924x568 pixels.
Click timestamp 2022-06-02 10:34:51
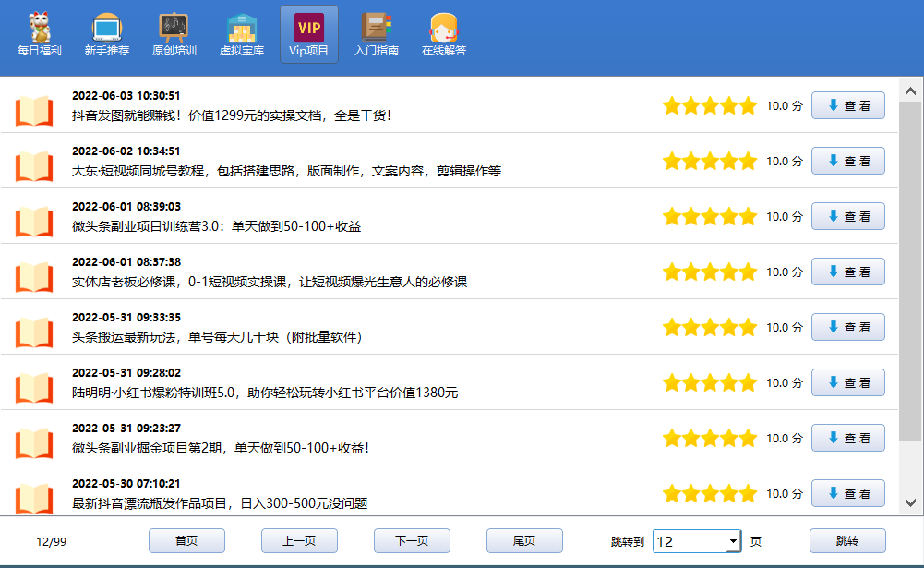tap(126, 151)
